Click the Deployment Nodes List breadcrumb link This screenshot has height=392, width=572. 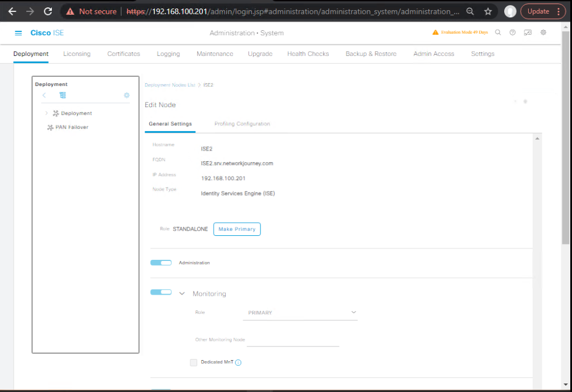click(x=170, y=85)
